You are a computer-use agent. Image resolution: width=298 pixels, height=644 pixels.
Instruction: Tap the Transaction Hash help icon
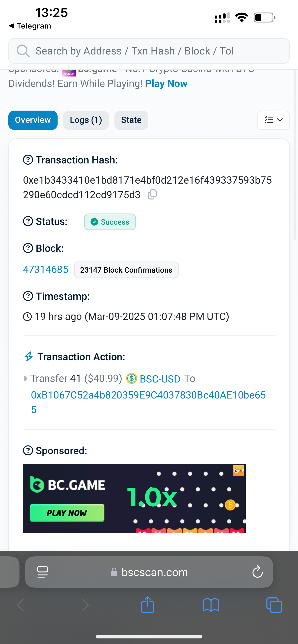pos(28,160)
